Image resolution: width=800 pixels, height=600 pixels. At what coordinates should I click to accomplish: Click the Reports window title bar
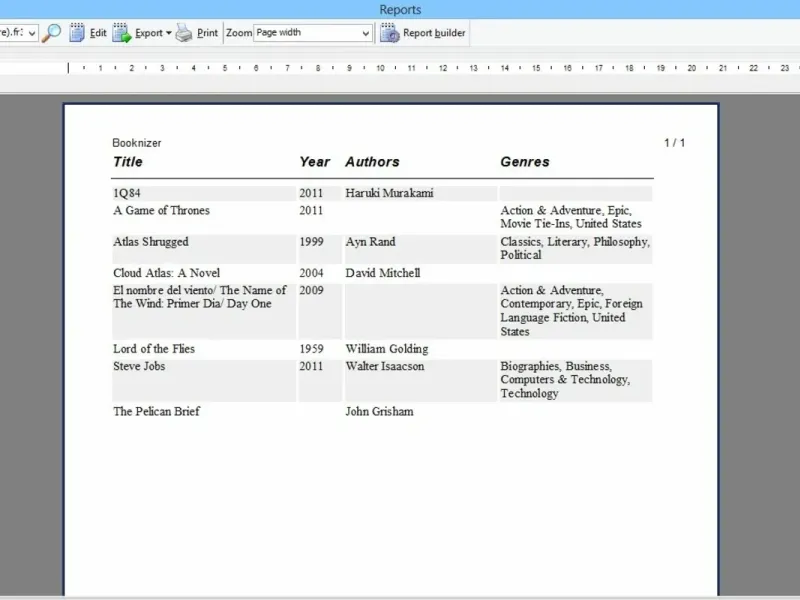tap(400, 9)
